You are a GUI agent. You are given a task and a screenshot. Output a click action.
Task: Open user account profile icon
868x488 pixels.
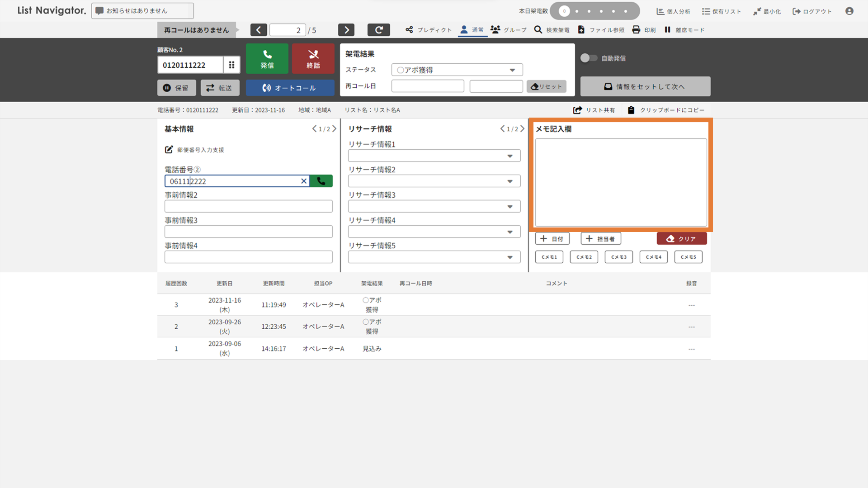point(849,11)
